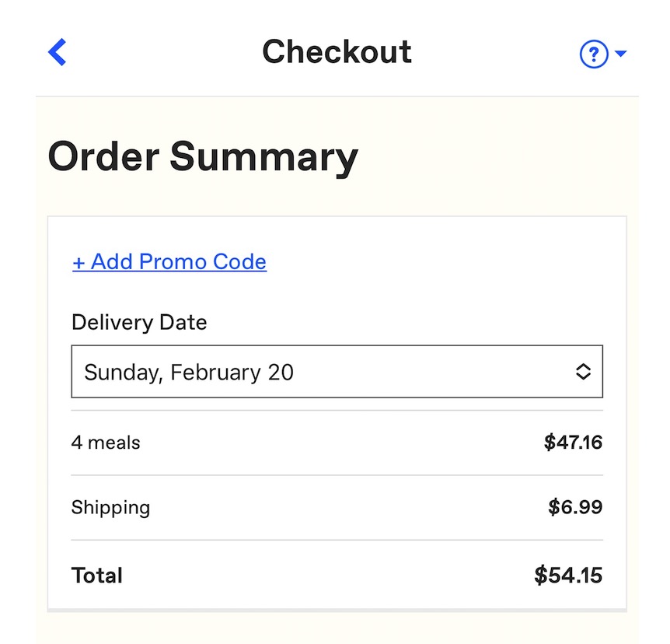This screenshot has height=644, width=670.
Task: Click the $47.16 meals price
Action: click(x=573, y=443)
